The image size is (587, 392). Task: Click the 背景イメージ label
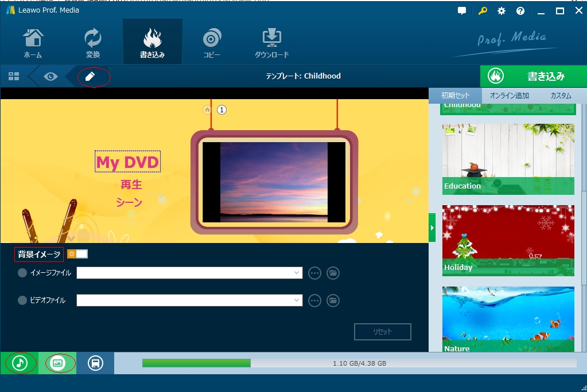point(39,254)
